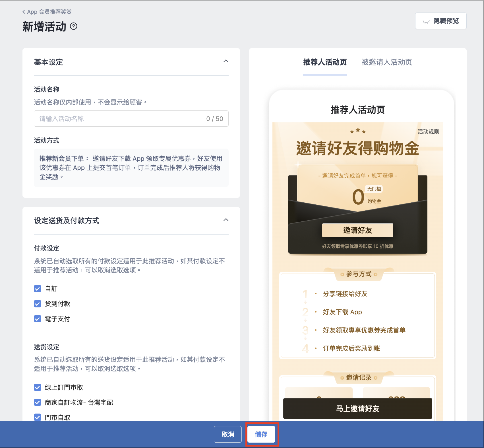Click 好友领取专享优惠券即享 10 折优惠 text
The image size is (484, 448).
(358, 246)
